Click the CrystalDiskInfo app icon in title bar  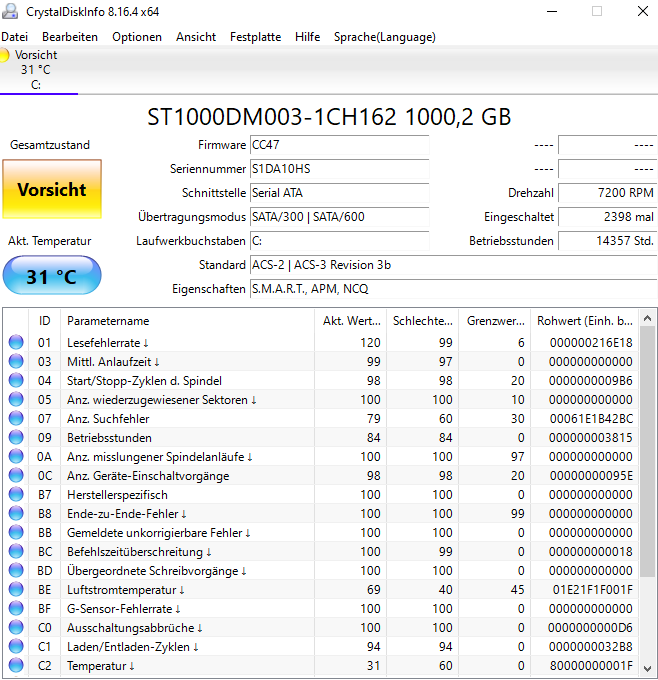click(10, 12)
